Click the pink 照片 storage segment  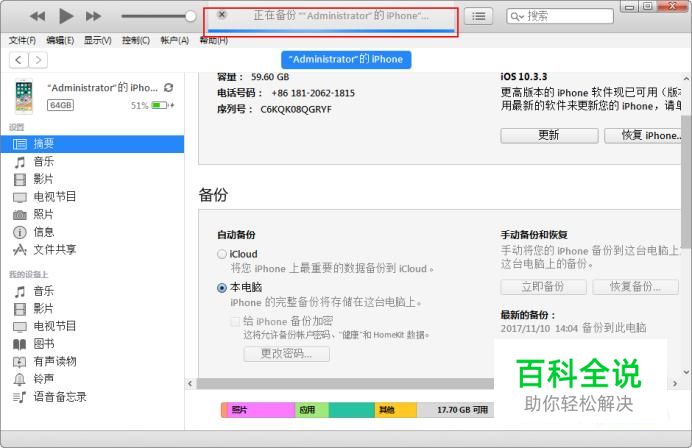click(261, 410)
